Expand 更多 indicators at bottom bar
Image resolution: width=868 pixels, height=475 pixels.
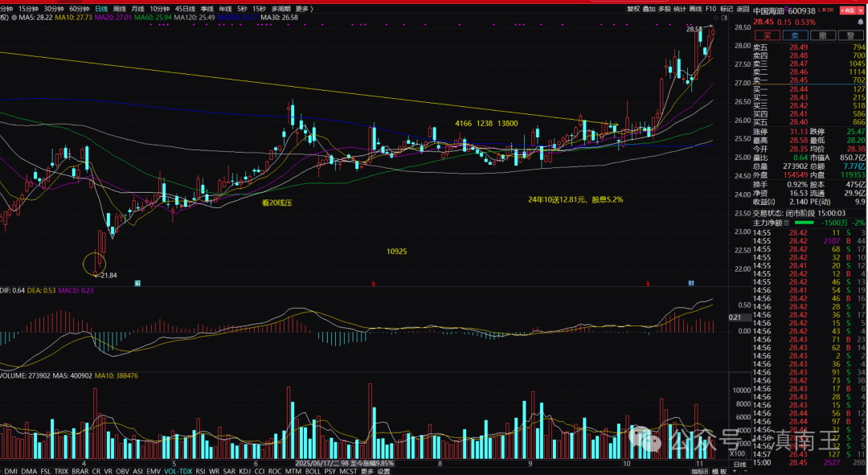[x=367, y=471]
